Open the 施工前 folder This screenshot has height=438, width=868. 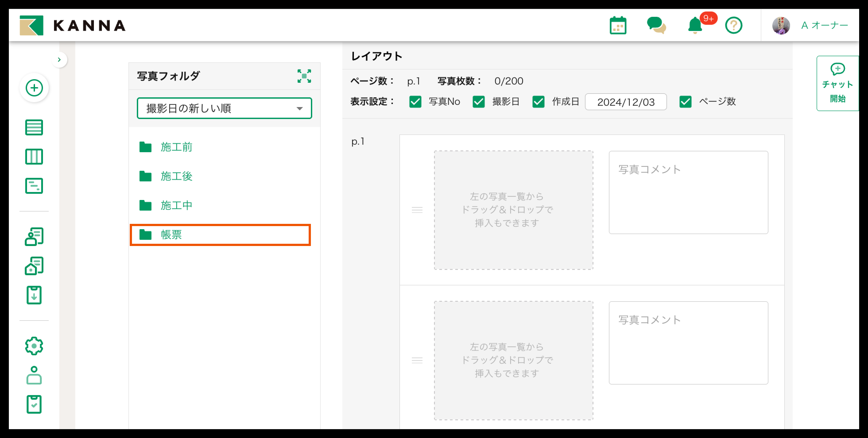point(176,147)
